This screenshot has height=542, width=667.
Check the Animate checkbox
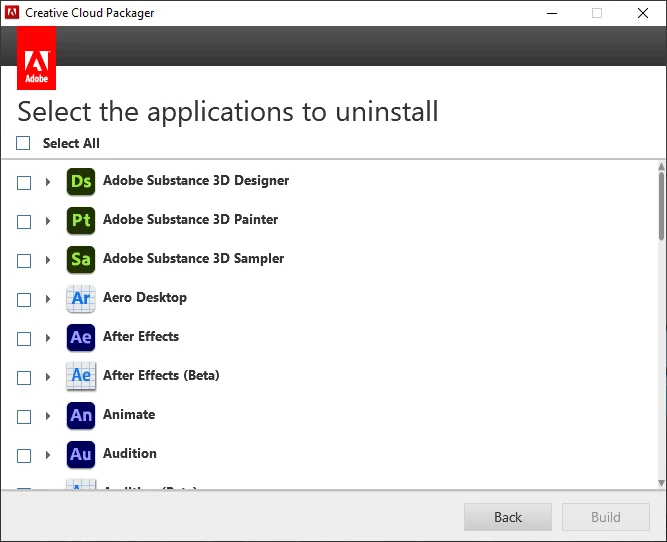pos(24,417)
